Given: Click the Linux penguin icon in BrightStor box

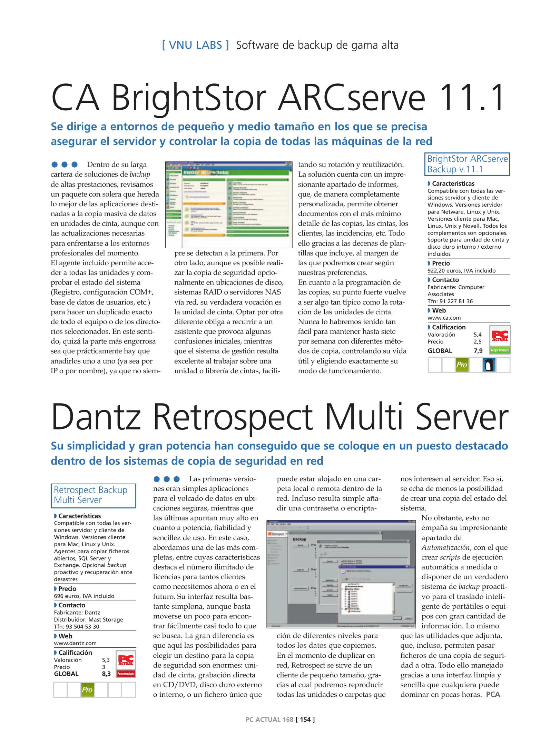Looking at the screenshot, I should tap(489, 365).
